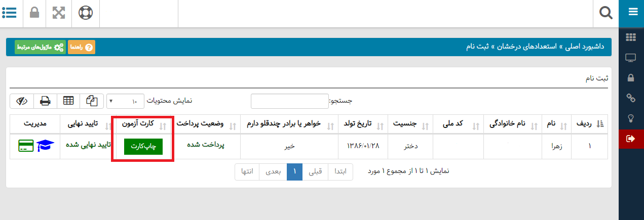Click the blue graduation cap icon
The height and width of the screenshot is (220, 644).
click(46, 146)
